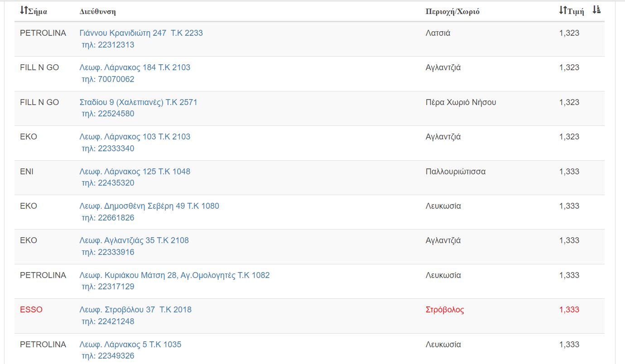Click phone number τηλ: 22333916
Screen dimensions: 625x364
[108, 252]
